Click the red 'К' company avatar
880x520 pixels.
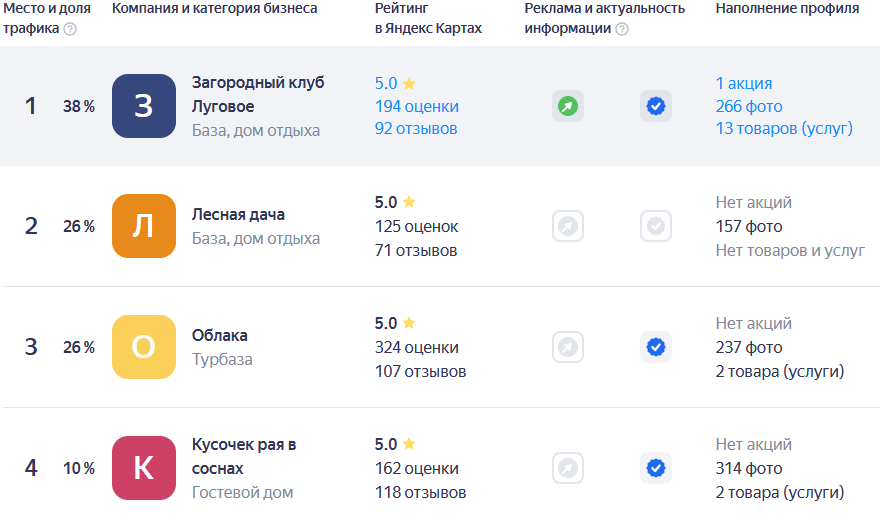click(x=144, y=468)
